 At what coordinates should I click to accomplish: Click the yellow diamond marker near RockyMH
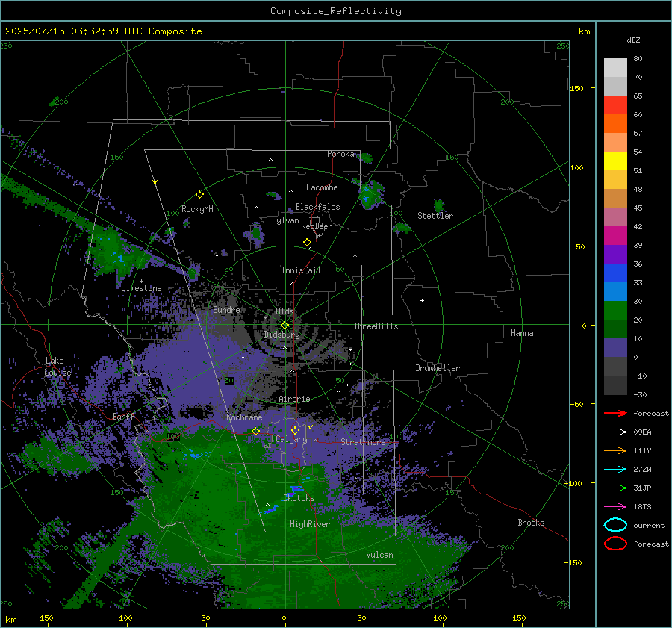pos(199,195)
